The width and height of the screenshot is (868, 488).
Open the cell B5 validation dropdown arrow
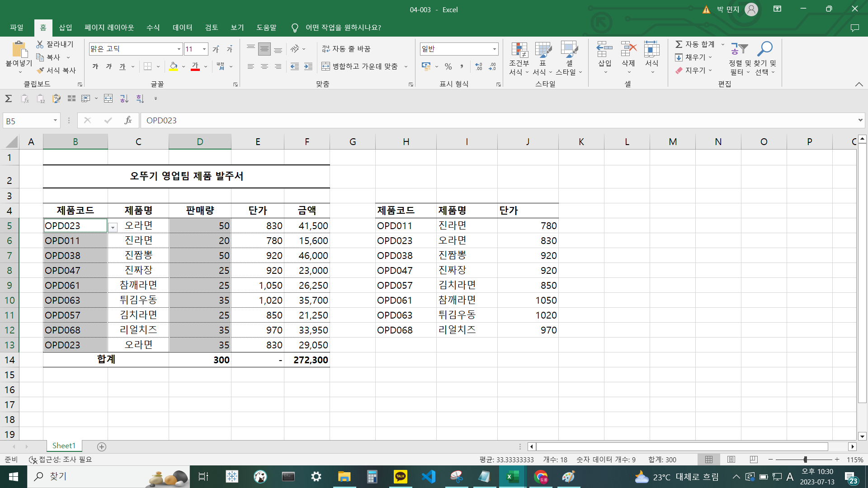pos(113,227)
